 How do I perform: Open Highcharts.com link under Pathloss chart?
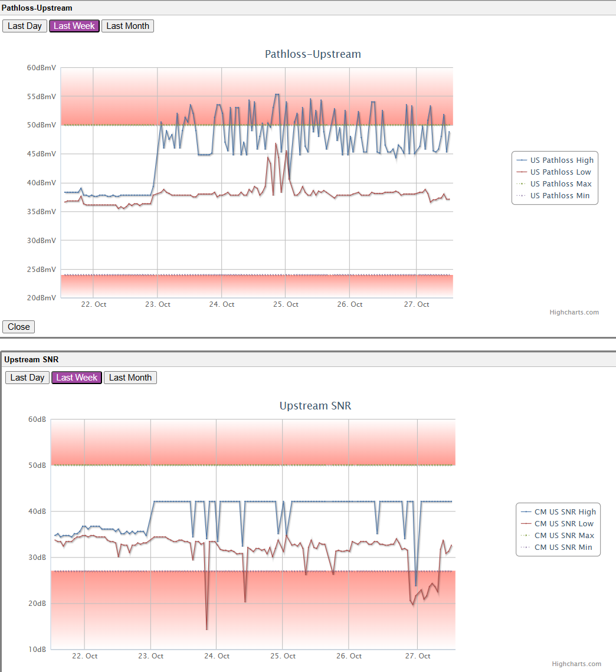(574, 312)
